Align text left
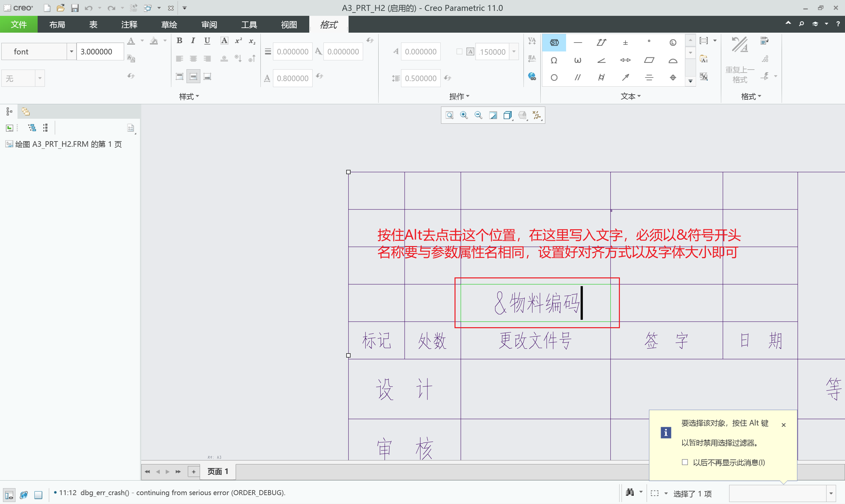 click(x=179, y=59)
